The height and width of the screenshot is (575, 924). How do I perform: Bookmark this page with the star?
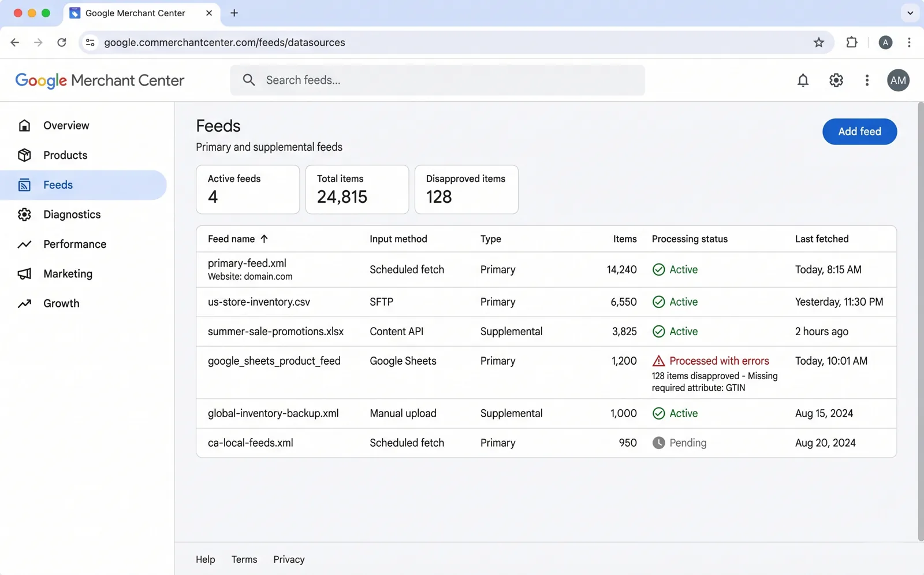[818, 42]
